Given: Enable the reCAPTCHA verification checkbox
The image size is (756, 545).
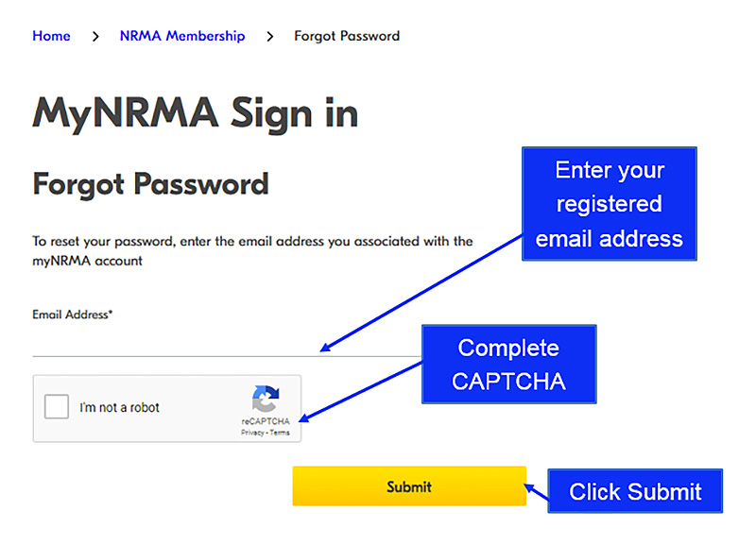Looking at the screenshot, I should [x=56, y=406].
